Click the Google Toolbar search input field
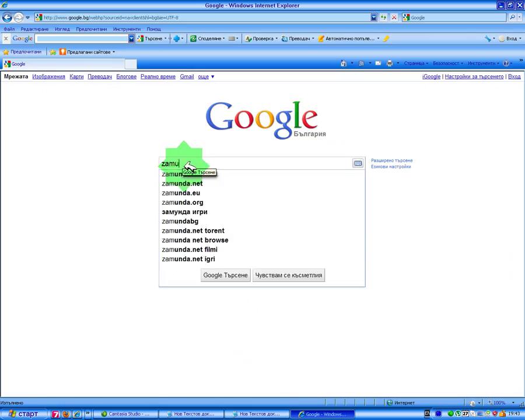The width and height of the screenshot is (525, 420). pos(82,38)
